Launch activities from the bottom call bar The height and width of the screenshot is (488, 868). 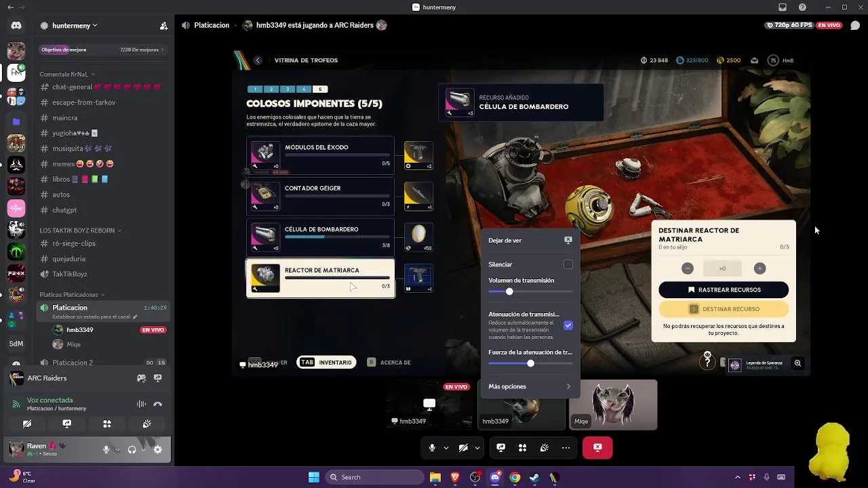[522, 447]
